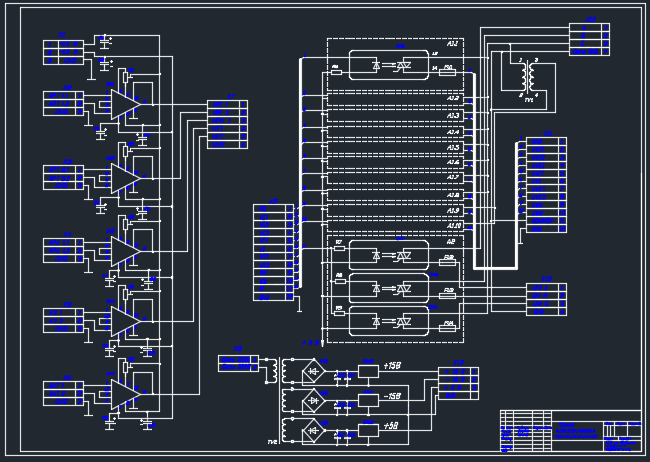650x462 pixels.
Task: Select the TV2 transformer label
Action: point(272,443)
